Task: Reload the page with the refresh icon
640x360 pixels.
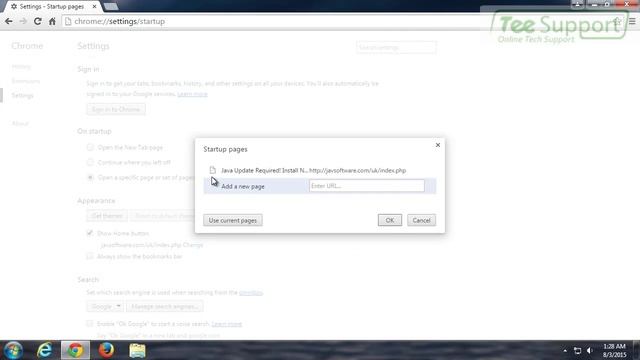Action: pos(38,21)
